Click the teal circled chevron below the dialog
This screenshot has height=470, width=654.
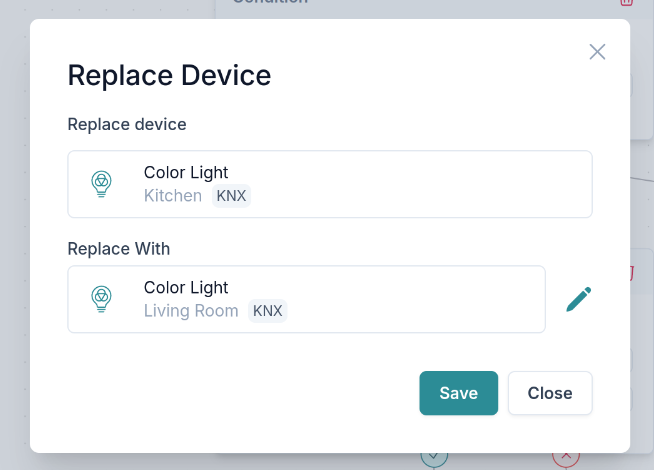coord(433,458)
